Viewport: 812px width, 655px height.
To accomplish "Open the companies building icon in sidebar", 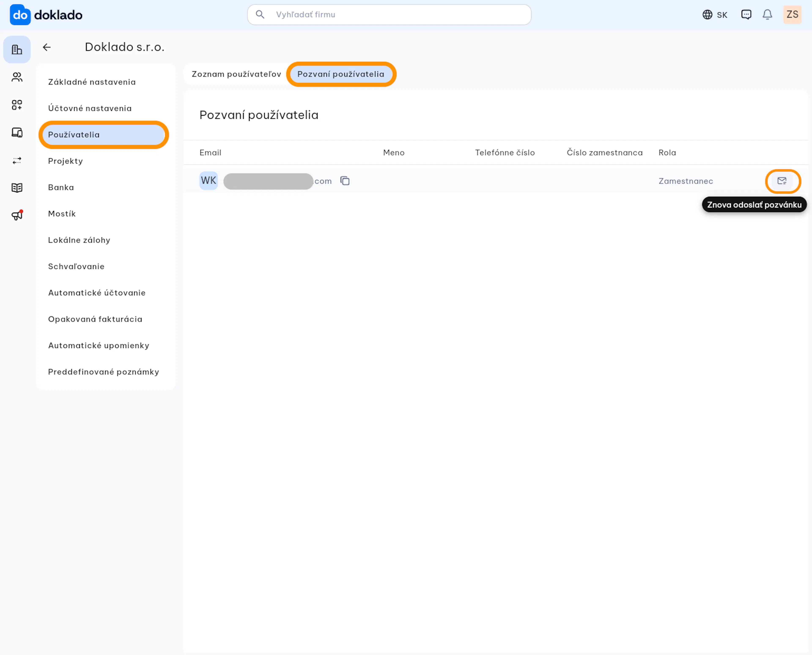I will tap(17, 49).
